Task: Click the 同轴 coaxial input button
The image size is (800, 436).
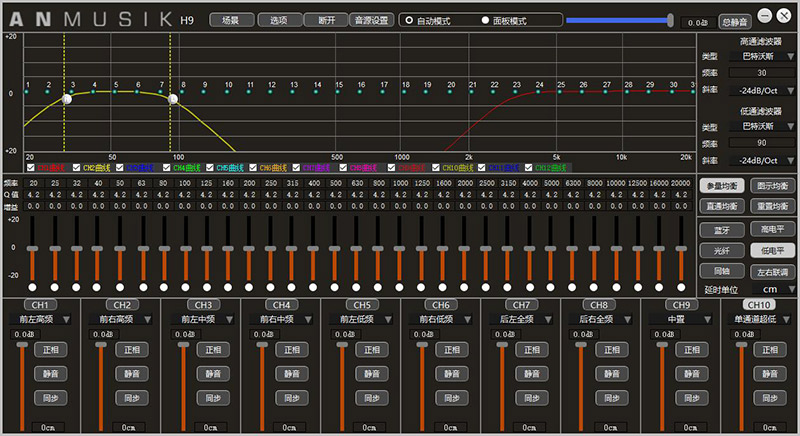Action: pyautogui.click(x=723, y=271)
